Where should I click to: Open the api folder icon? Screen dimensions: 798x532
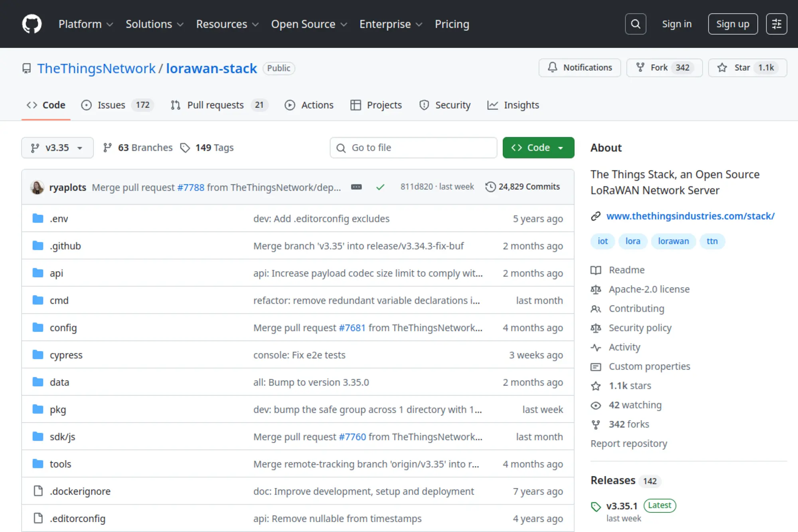(x=38, y=273)
